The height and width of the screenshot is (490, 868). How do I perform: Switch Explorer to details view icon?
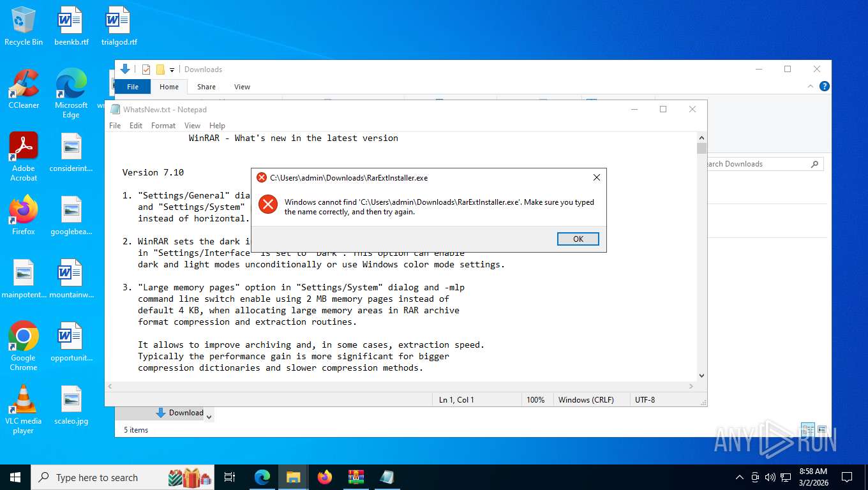808,429
